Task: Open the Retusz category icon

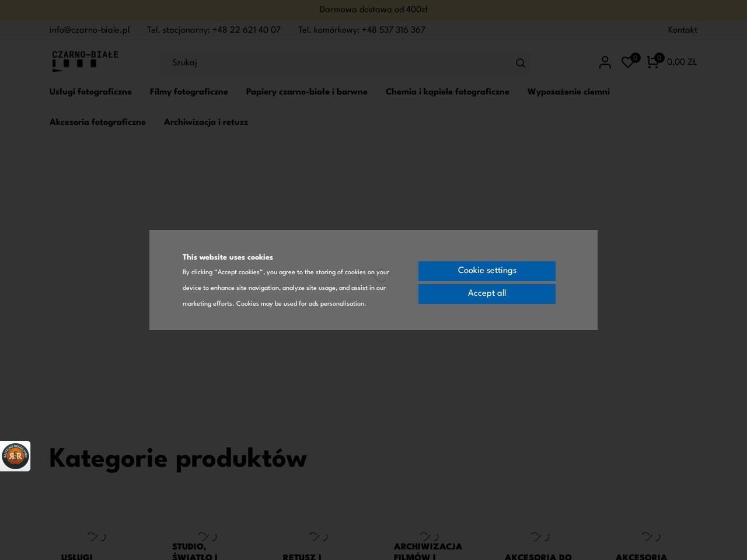Action: click(318, 536)
